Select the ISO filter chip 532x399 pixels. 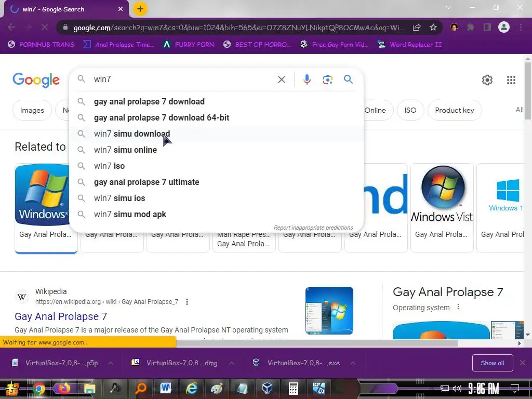(x=410, y=110)
